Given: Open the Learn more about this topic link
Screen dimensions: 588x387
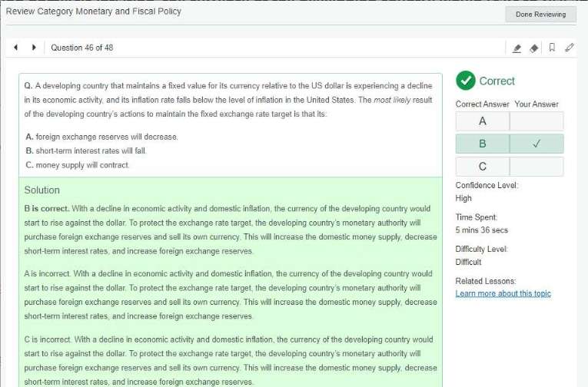Looking at the screenshot, I should click(503, 293).
